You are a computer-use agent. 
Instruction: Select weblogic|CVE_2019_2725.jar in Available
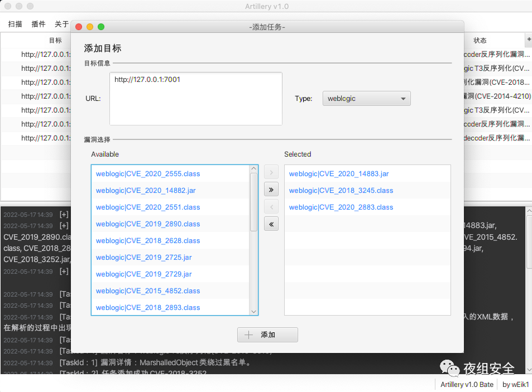(170, 258)
